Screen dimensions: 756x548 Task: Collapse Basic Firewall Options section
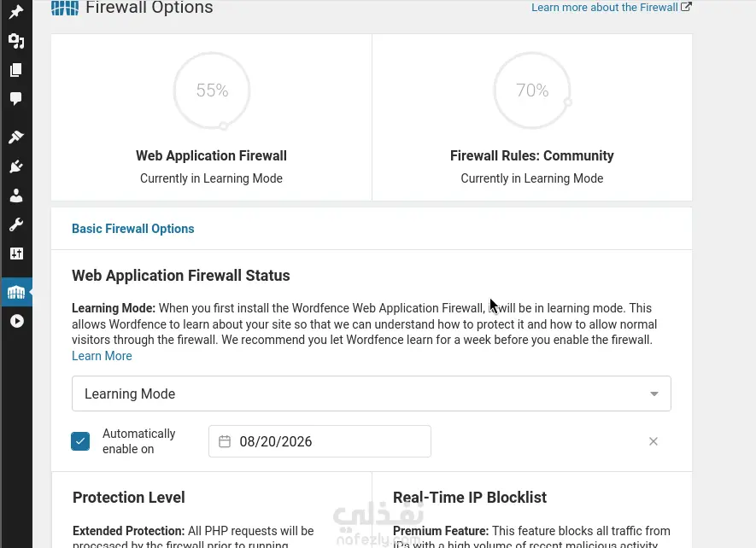point(133,229)
